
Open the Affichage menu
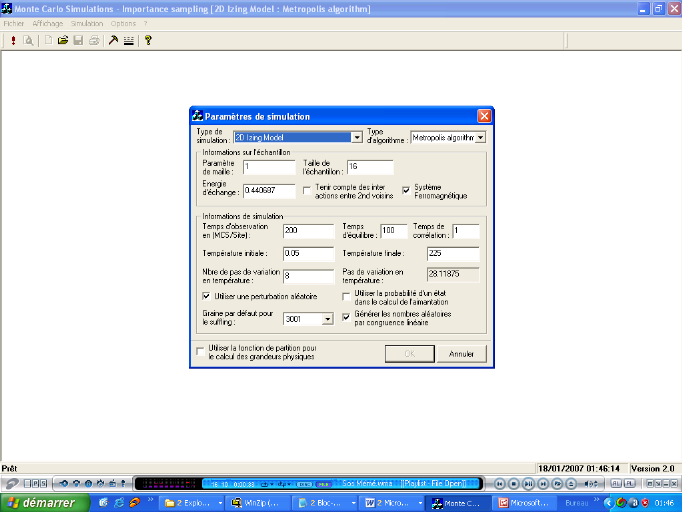[47, 23]
